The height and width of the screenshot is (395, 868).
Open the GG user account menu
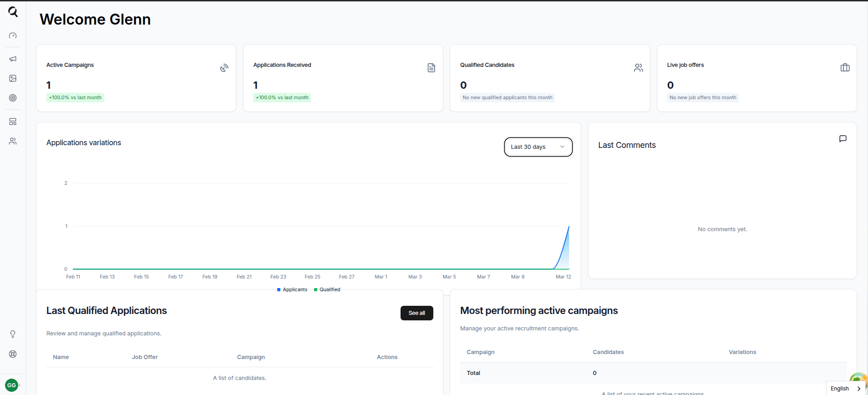click(x=12, y=385)
